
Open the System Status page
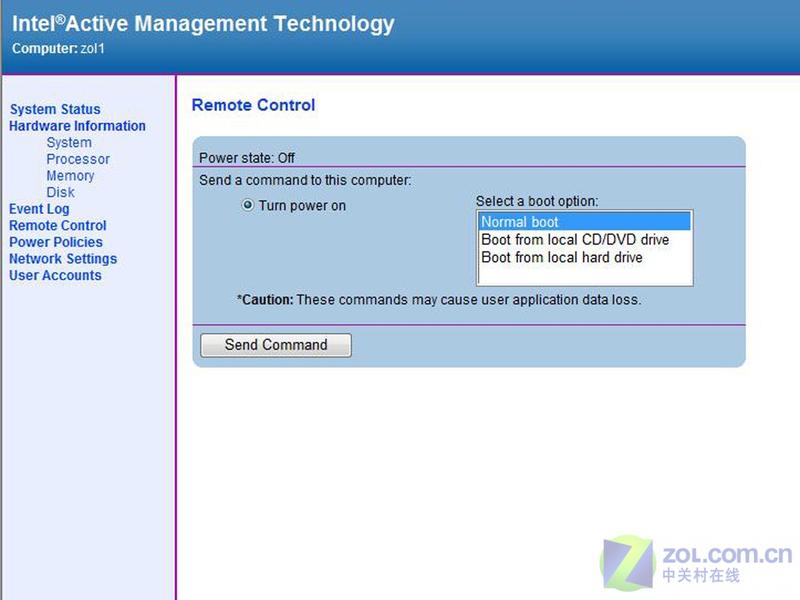pos(55,109)
